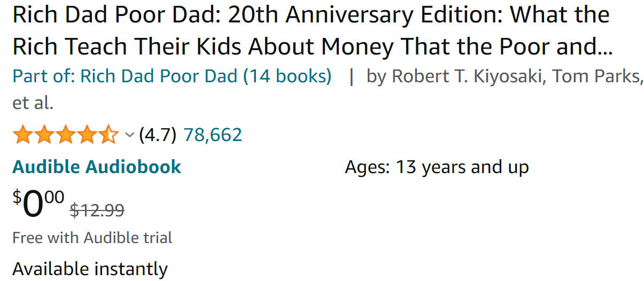644x281 pixels.
Task: Click the "Available instantly" text
Action: [90, 268]
